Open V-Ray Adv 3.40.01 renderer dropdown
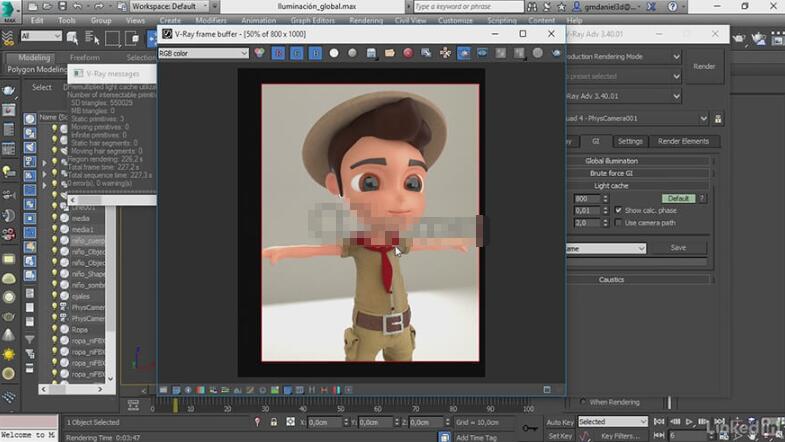785x442 pixels. pos(624,96)
